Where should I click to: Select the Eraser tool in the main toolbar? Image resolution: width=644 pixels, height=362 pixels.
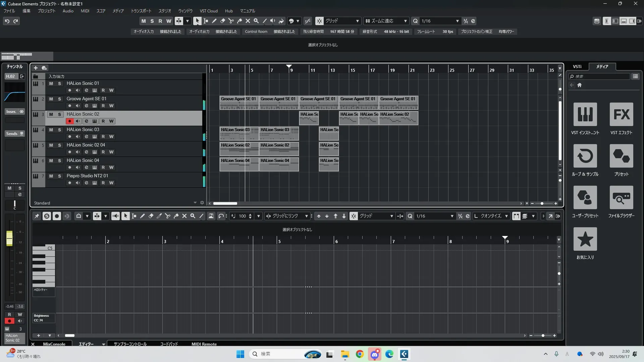(223, 21)
